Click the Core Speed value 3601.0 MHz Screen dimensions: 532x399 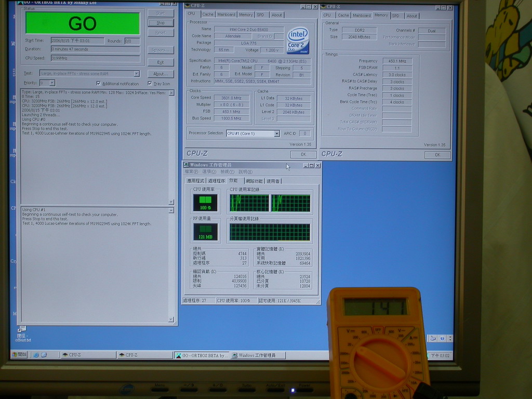tap(232, 98)
